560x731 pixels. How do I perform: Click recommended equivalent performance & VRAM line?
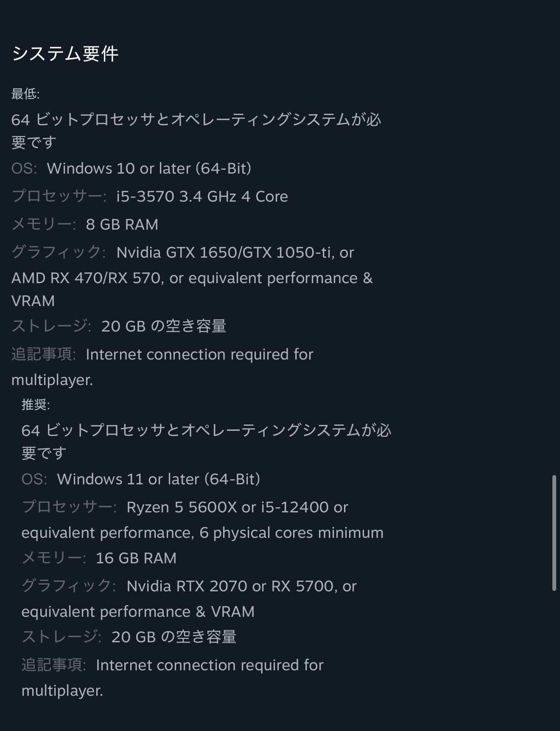[x=138, y=612]
